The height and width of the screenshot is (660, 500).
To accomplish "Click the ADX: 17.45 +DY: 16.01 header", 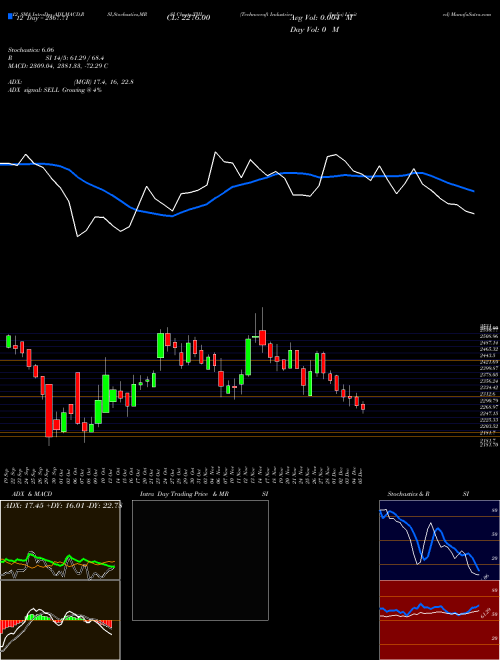I will point(62,506).
